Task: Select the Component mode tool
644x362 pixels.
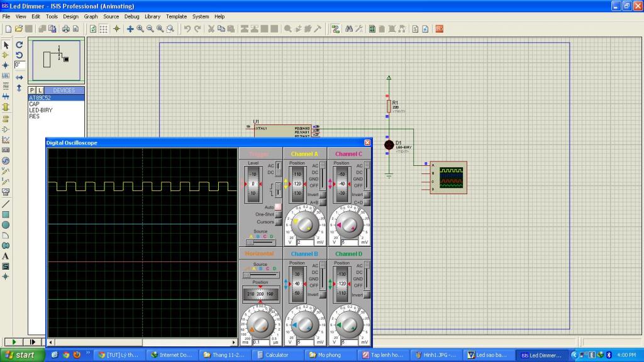Action: click(x=6, y=55)
